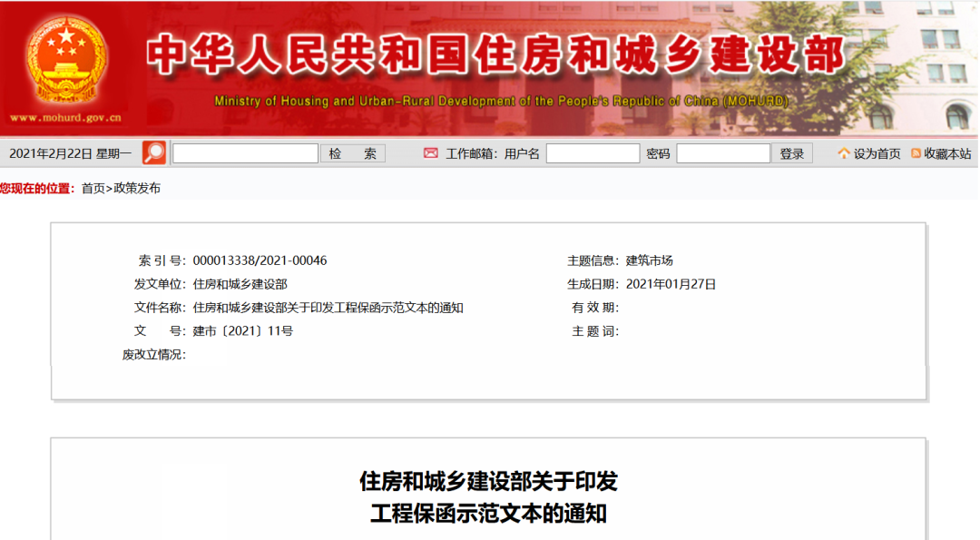This screenshot has width=980, height=540.
Task: Click the 主题信息 value 建筑市场
Action: (650, 260)
